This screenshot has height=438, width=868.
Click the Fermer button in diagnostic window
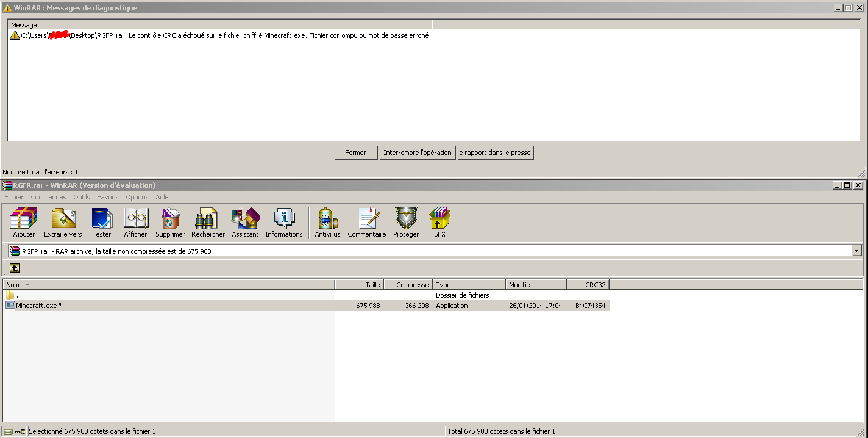coord(355,153)
